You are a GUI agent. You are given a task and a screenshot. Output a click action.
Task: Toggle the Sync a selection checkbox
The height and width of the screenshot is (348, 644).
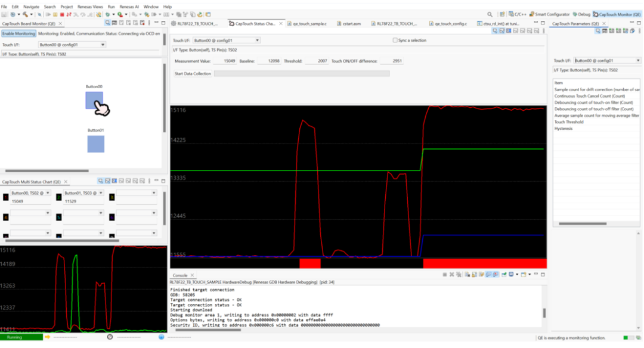pos(395,41)
